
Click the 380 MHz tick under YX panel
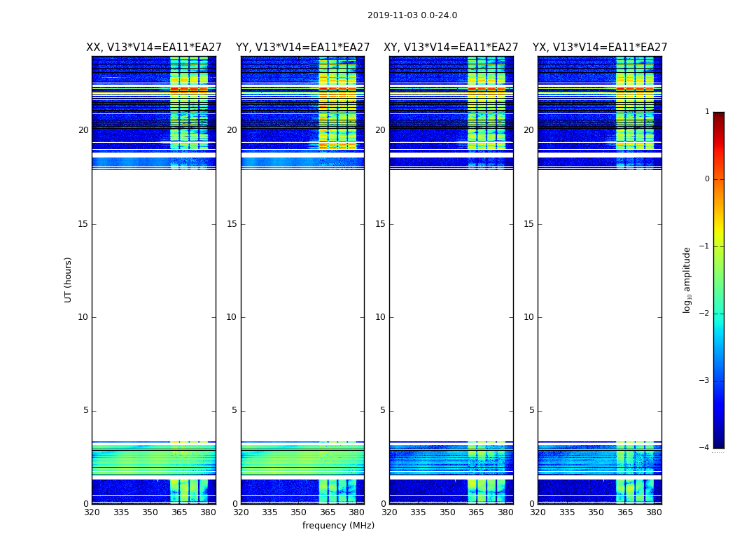654,512
